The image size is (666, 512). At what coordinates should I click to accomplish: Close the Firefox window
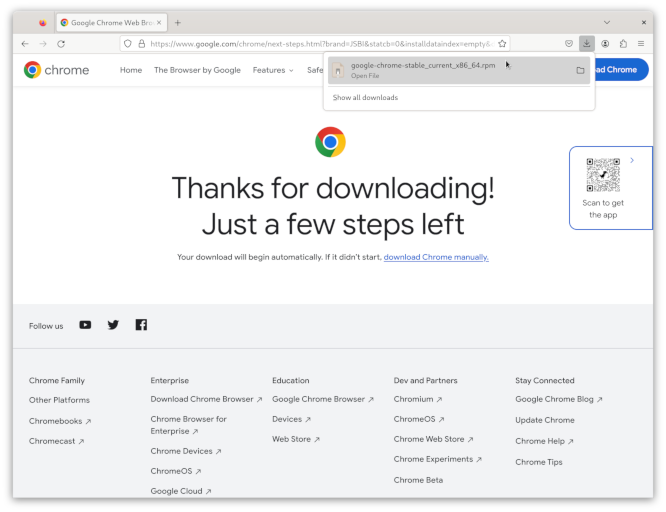click(644, 23)
